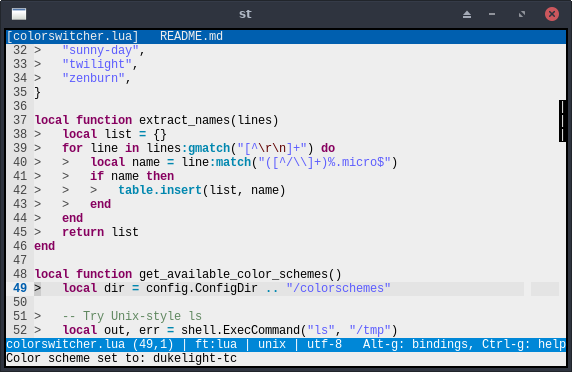Click line number 32 in gutter
The width and height of the screenshot is (572, 372).
pos(20,50)
